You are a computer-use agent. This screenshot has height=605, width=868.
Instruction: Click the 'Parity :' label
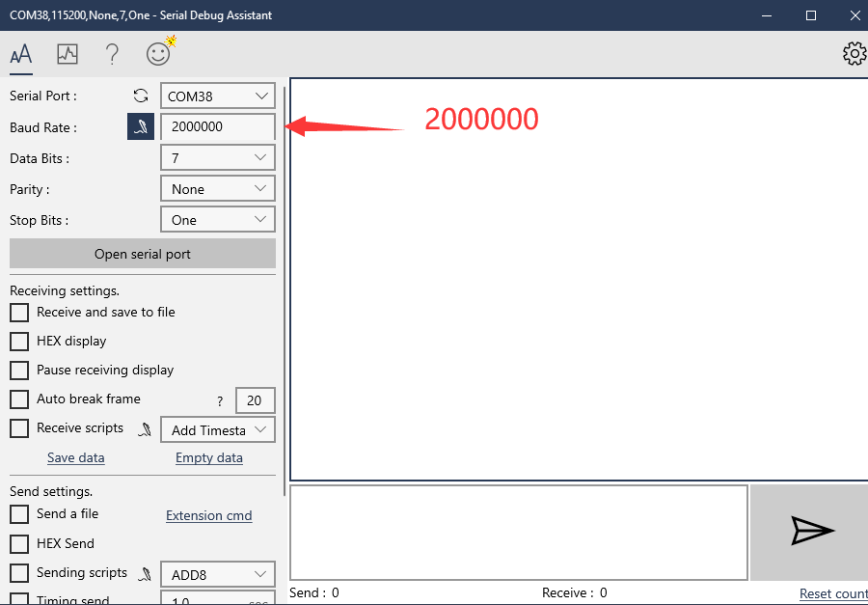(x=29, y=189)
